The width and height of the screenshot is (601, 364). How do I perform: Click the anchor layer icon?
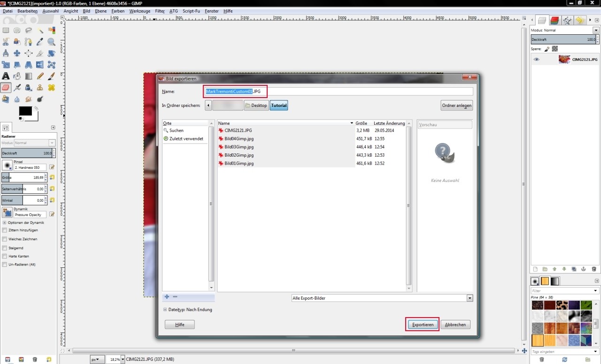(x=584, y=269)
